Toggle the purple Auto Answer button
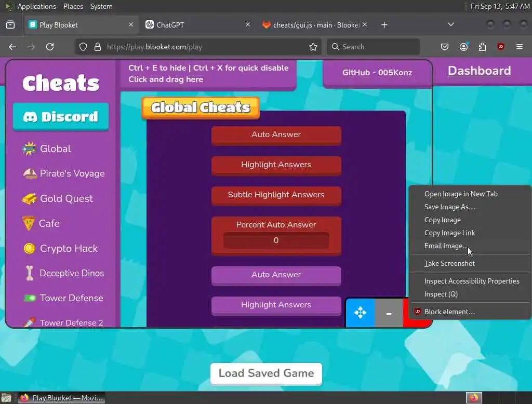Screen dimensions: 532x404 tap(276, 275)
